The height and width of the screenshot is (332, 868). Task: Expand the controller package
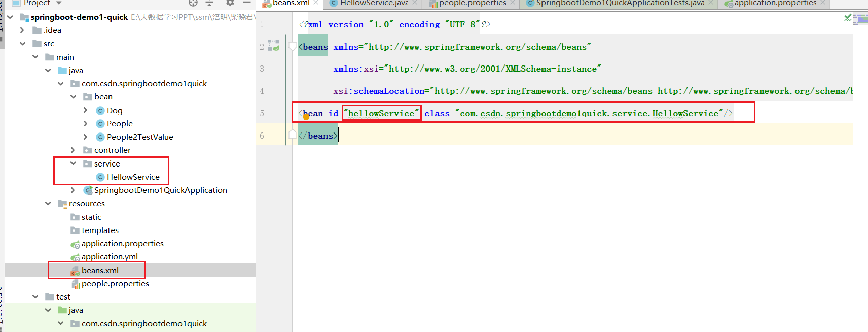73,150
